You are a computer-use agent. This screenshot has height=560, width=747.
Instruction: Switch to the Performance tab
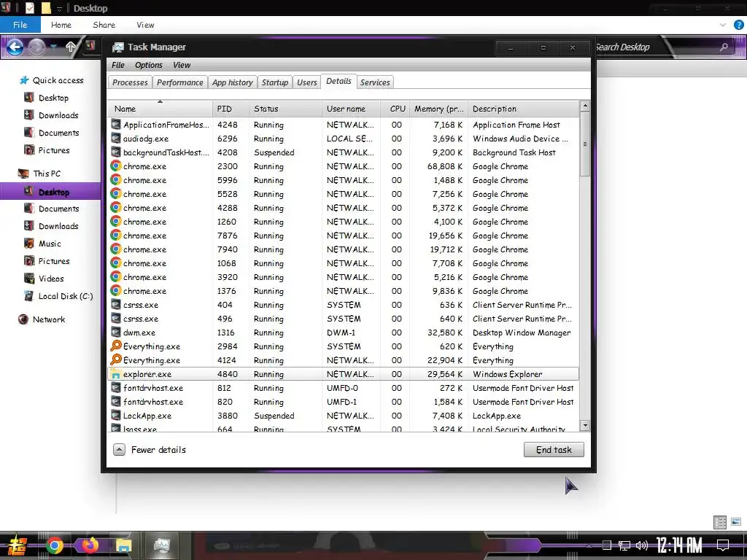click(x=180, y=82)
